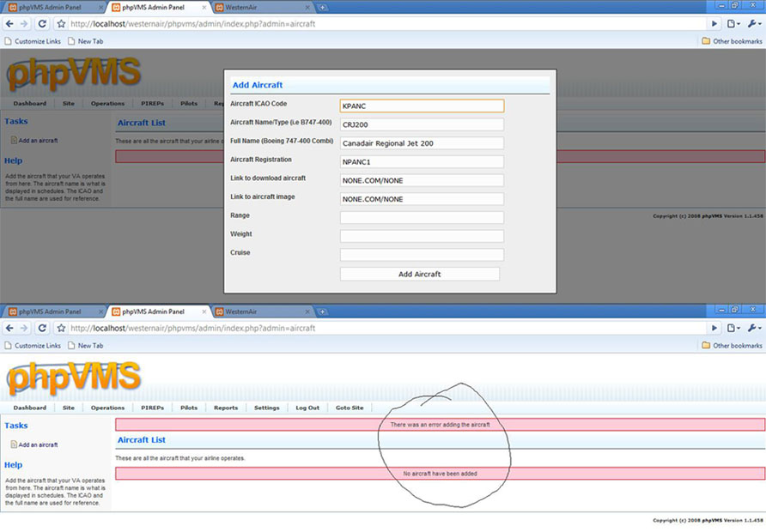Click the Go arrow beside the upper address bar
This screenshot has width=766, height=532.
click(x=714, y=23)
